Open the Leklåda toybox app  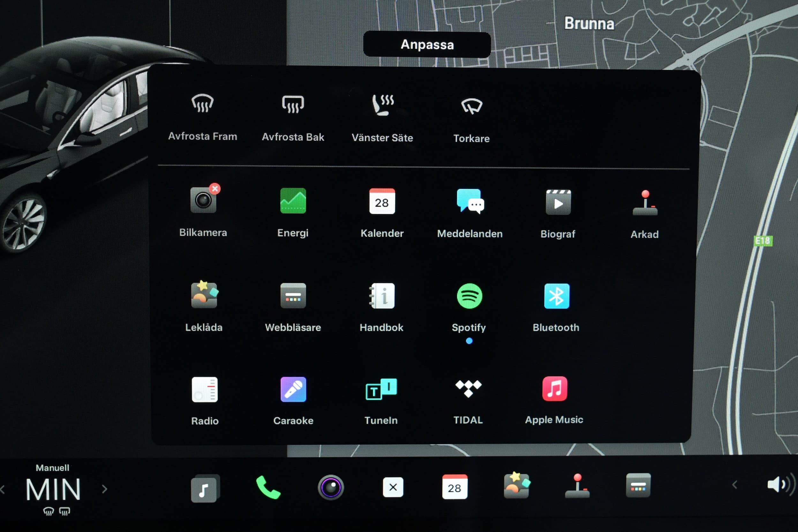point(204,295)
